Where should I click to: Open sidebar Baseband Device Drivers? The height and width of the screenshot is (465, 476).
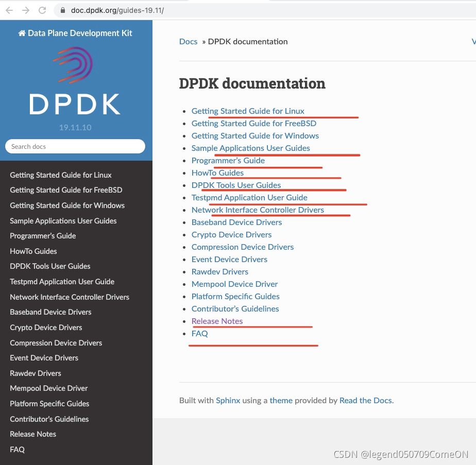point(50,312)
